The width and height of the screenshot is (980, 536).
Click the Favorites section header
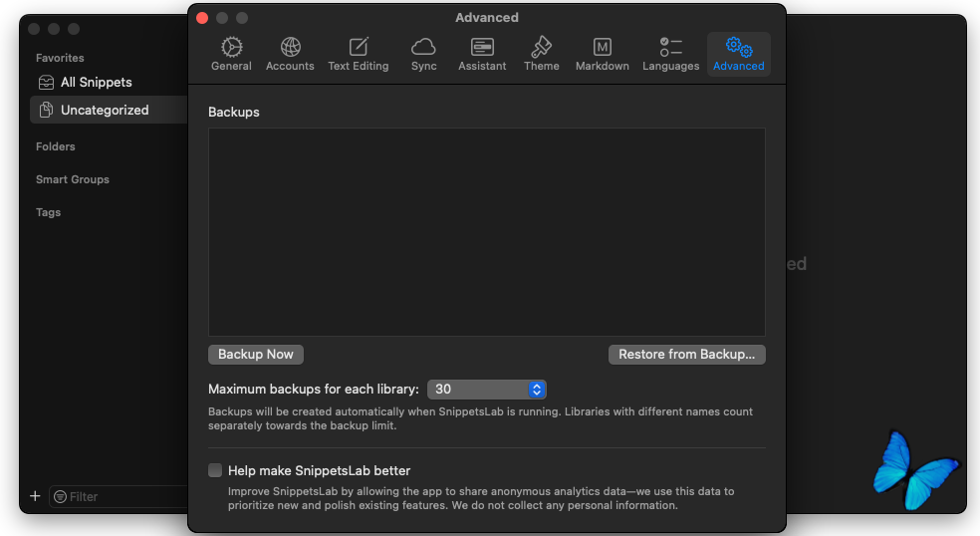[x=60, y=58]
